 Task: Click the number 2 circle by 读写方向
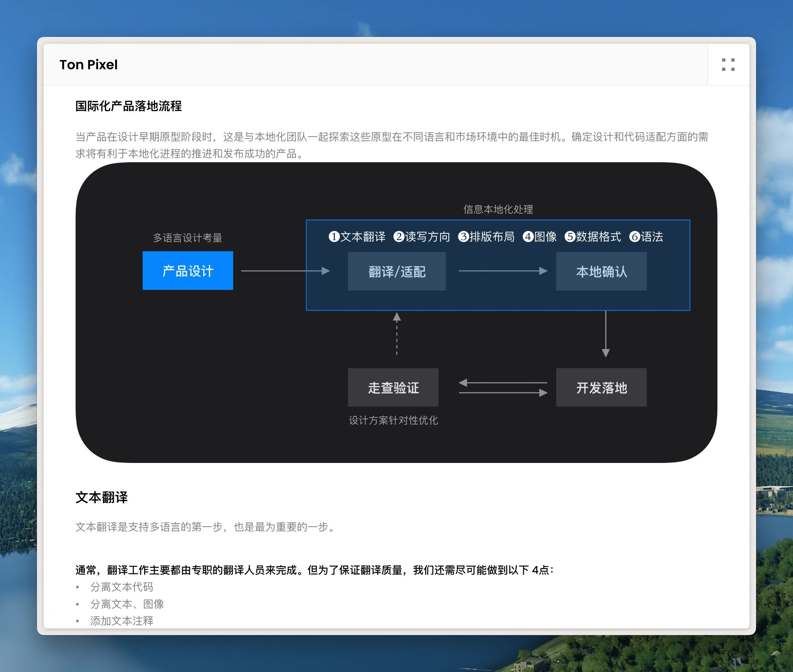(398, 236)
